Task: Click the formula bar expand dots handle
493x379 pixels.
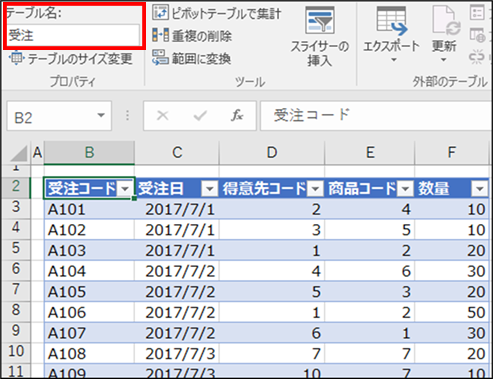Action: tap(127, 116)
